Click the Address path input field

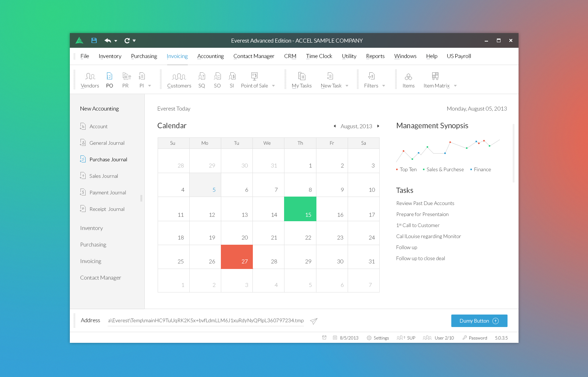206,321
